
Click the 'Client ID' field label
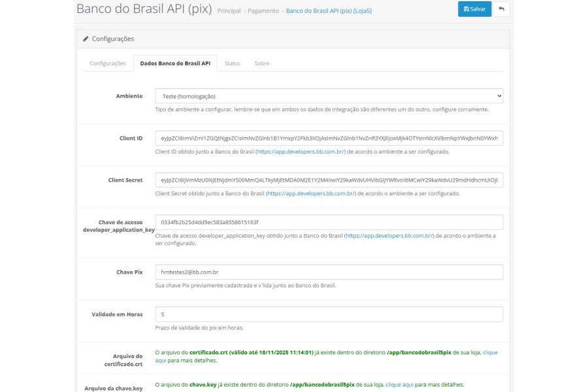[131, 138]
